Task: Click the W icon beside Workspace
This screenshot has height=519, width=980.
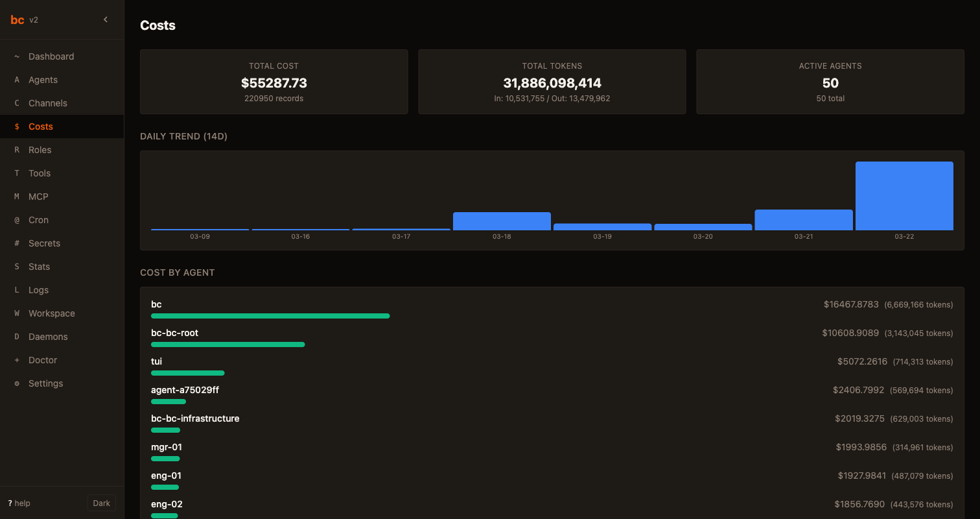Action: tap(17, 313)
